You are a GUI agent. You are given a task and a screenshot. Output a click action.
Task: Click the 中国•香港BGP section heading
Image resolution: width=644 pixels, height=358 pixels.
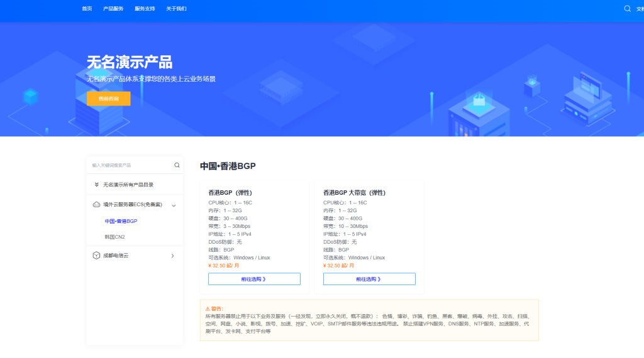[228, 166]
